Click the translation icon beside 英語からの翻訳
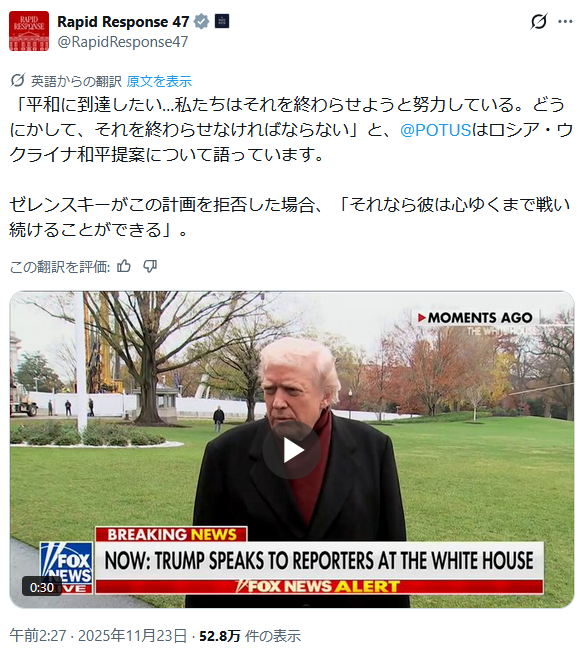Viewport: 583px width, 649px height. coord(18,80)
